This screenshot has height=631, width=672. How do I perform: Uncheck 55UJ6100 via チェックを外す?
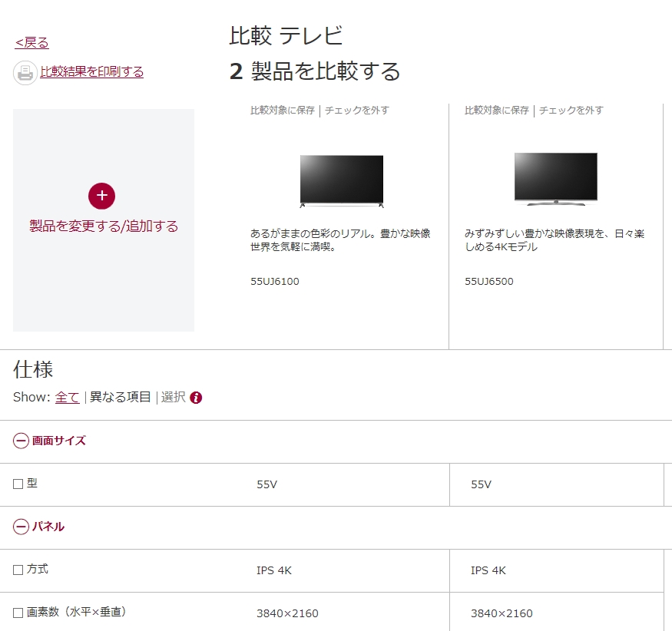click(x=357, y=110)
